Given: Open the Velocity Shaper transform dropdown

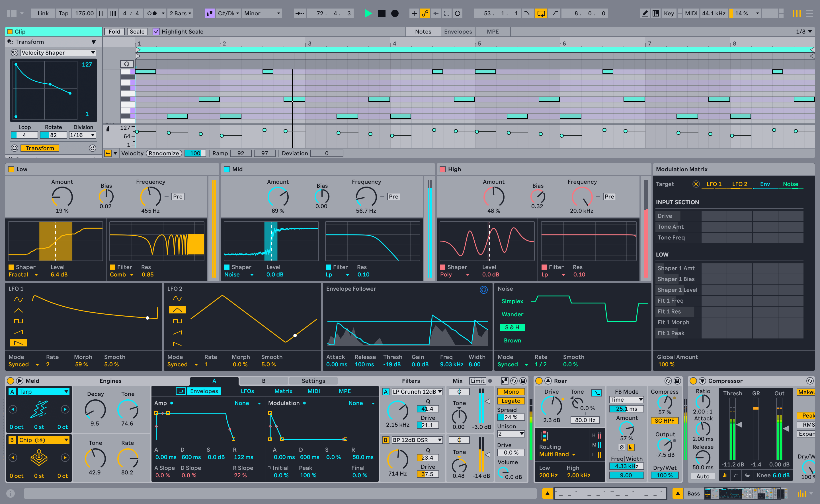Looking at the screenshot, I should pos(58,52).
